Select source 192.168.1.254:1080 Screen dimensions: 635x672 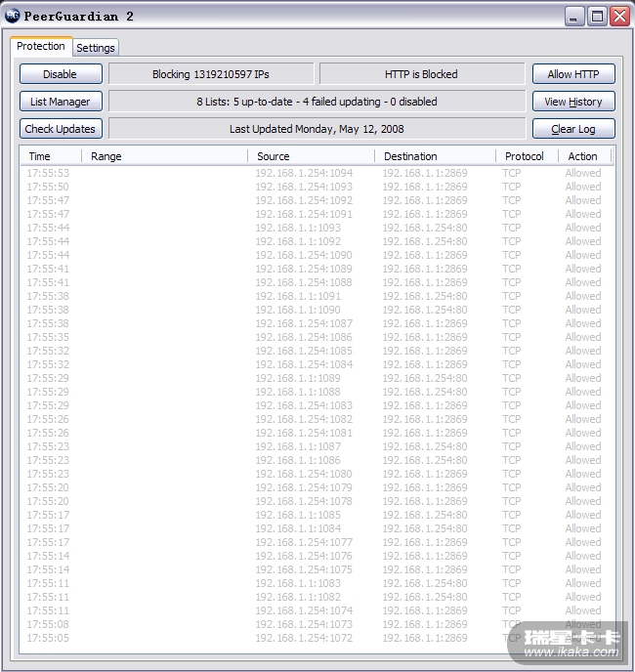pos(304,474)
